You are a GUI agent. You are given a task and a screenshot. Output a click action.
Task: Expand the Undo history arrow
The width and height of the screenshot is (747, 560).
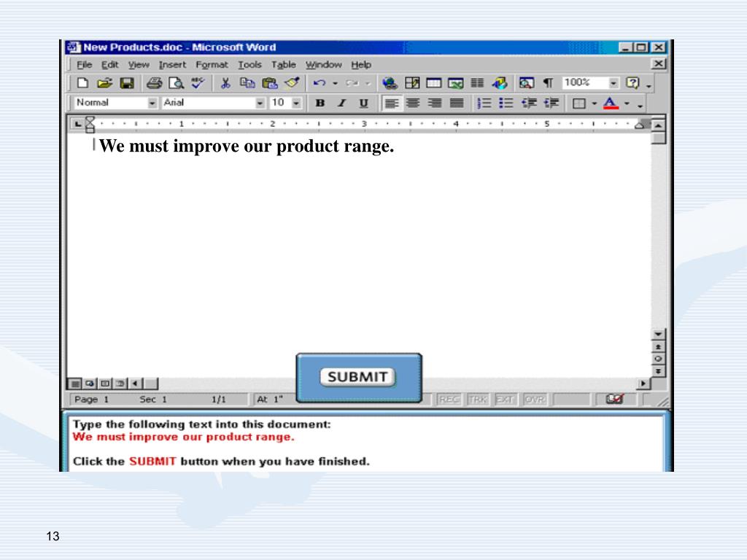[x=336, y=84]
